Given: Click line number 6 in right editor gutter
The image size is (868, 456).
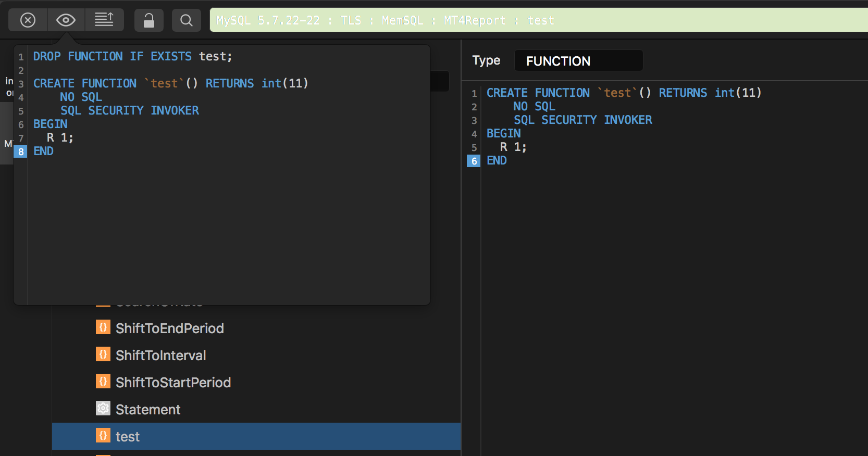Looking at the screenshot, I should tap(474, 161).
